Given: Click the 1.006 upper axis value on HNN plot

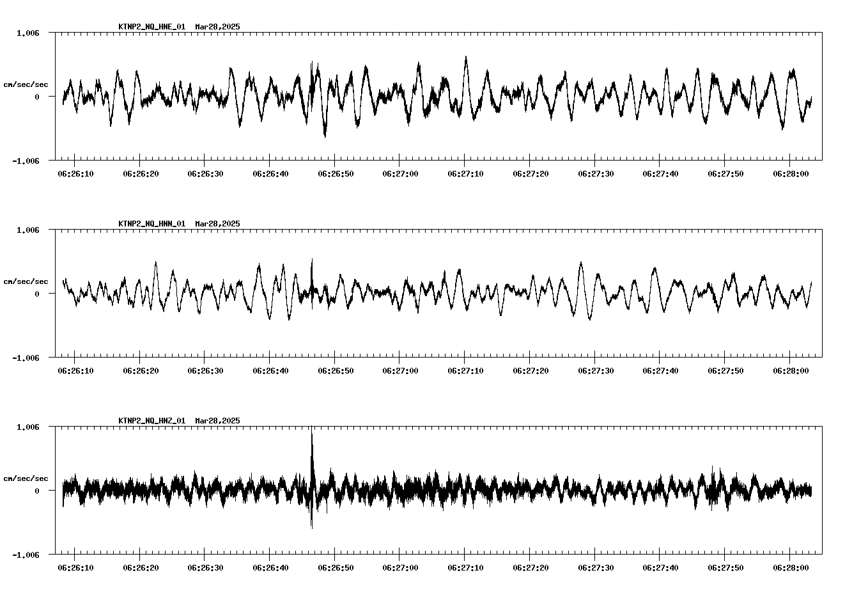Looking at the screenshot, I should coord(27,230).
